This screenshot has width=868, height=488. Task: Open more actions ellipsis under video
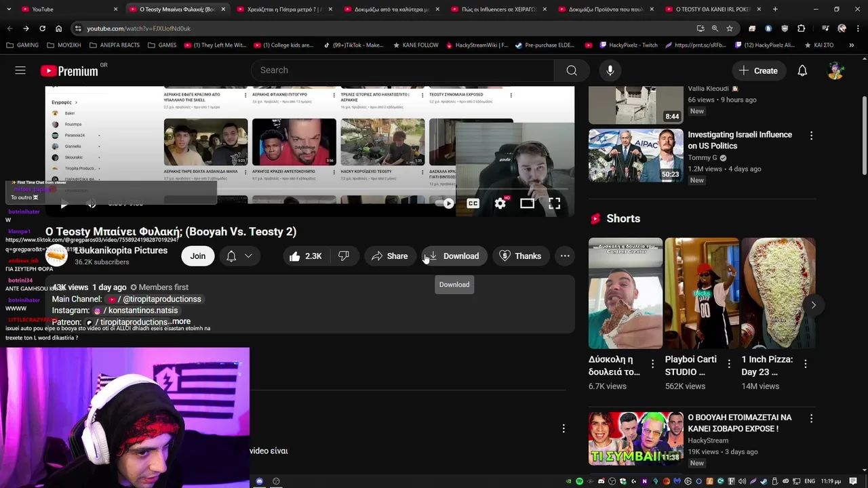tap(565, 256)
